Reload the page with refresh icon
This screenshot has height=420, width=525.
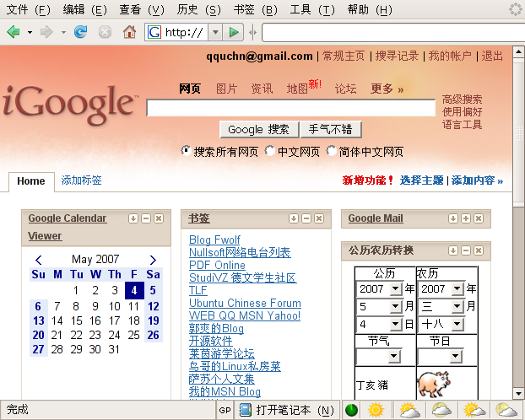81,32
